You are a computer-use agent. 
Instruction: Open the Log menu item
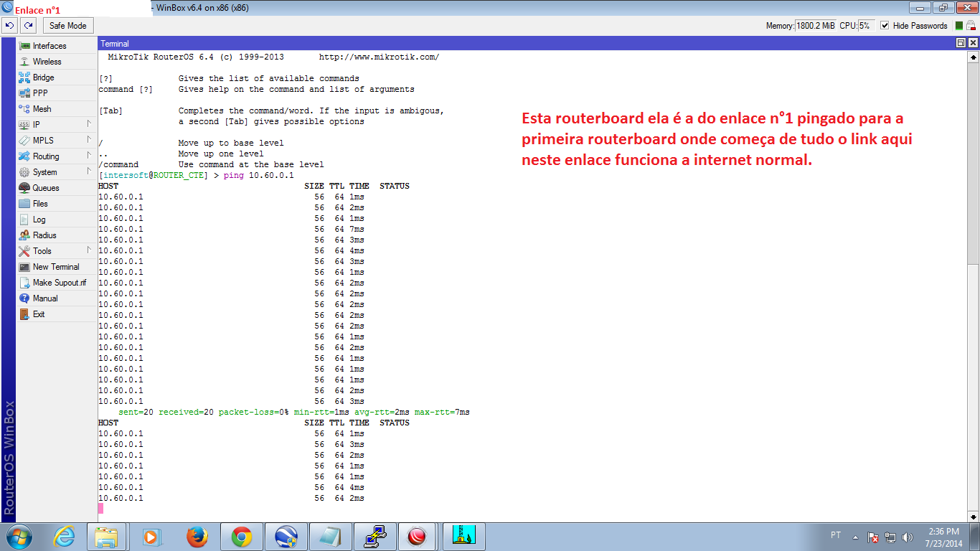click(39, 220)
